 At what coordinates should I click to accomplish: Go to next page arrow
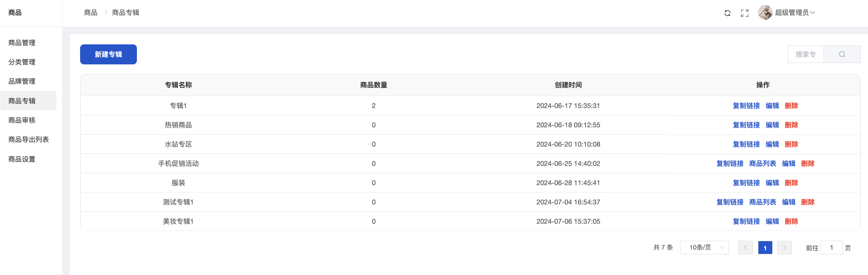click(x=784, y=248)
